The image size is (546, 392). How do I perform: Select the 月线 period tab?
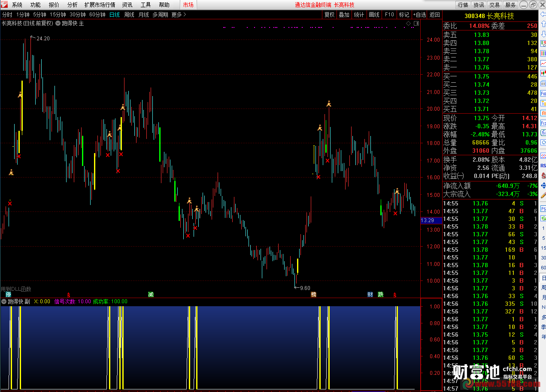click(x=143, y=15)
